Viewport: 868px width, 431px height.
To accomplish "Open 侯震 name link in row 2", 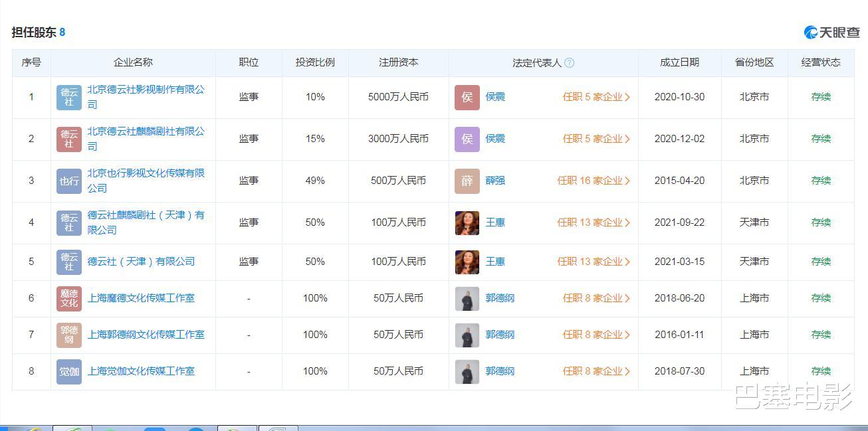I will 495,139.
